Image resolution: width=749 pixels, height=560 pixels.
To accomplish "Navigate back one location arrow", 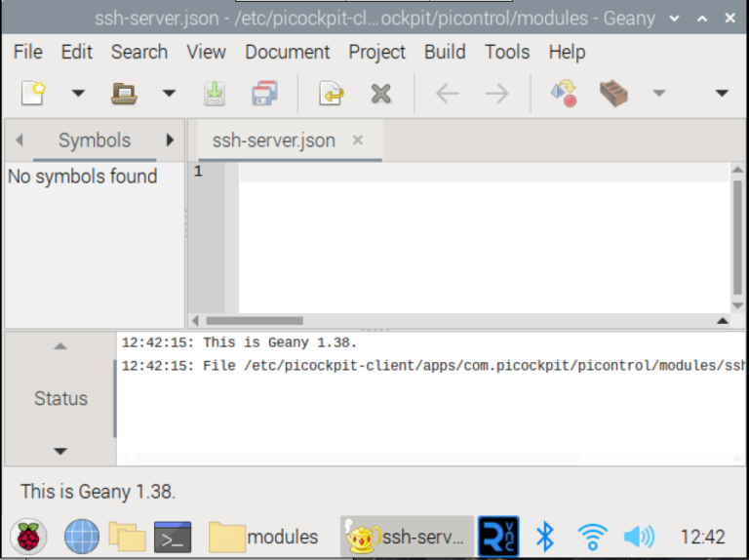I will [448, 94].
